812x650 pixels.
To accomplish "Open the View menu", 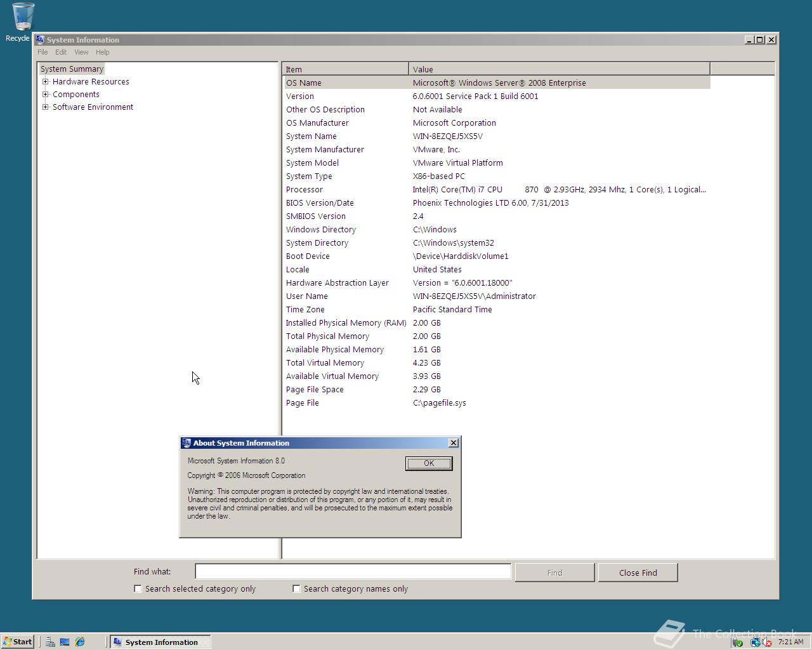I will pyautogui.click(x=81, y=52).
